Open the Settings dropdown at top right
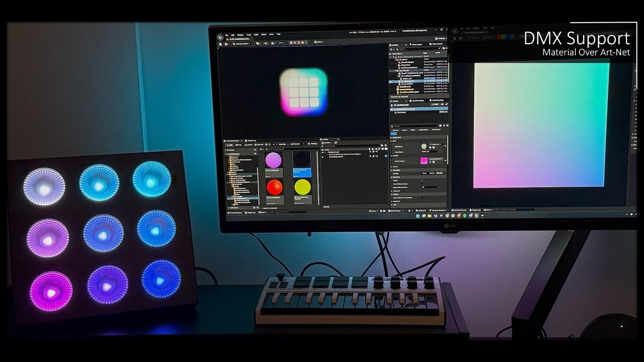 pyautogui.click(x=441, y=39)
